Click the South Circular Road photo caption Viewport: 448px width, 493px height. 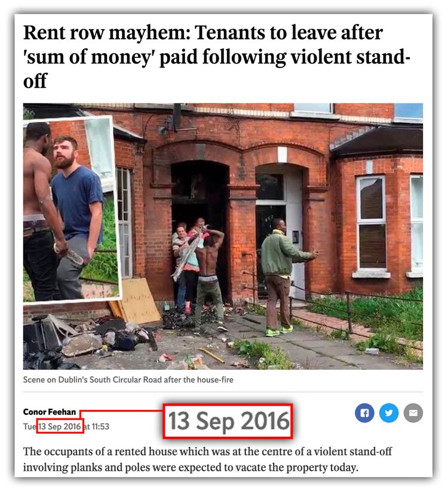coord(128,380)
